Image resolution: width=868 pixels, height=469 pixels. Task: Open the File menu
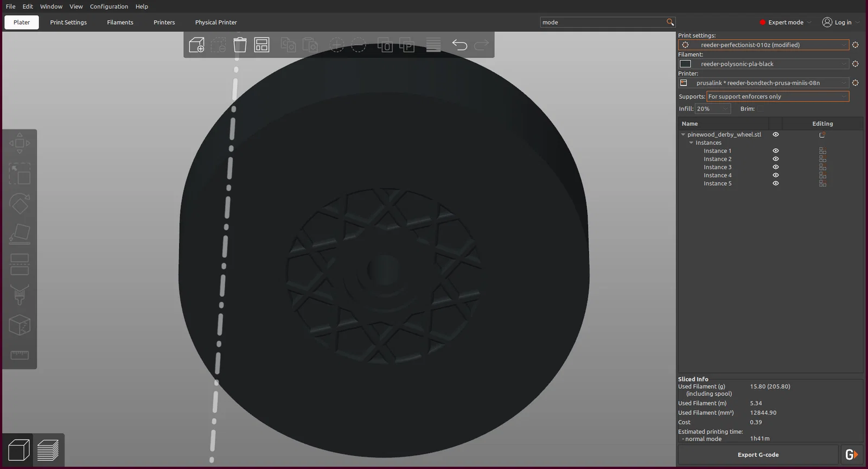tap(10, 7)
